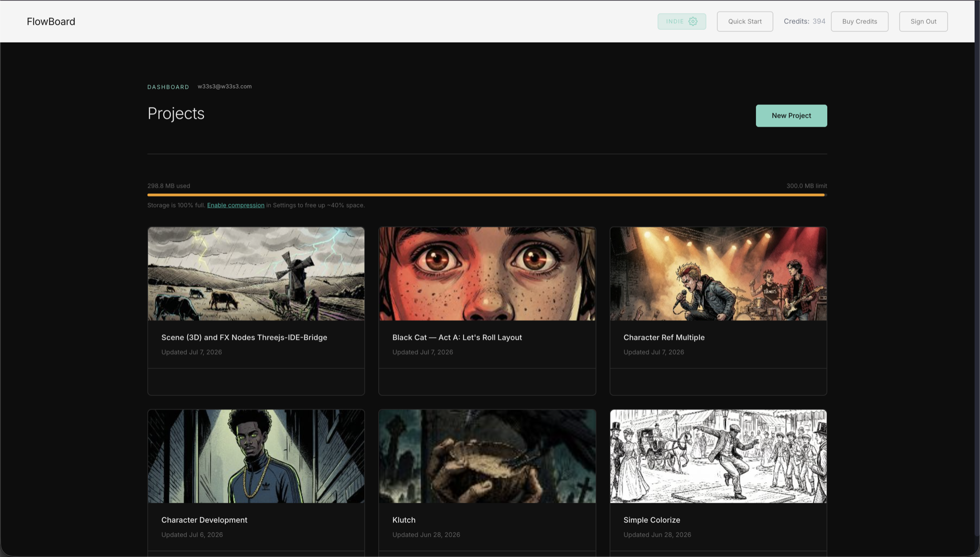Screen dimensions: 980x557
Task: Click 'Updated Jul 7, 2026' under Scene (3D)
Action: [192, 352]
